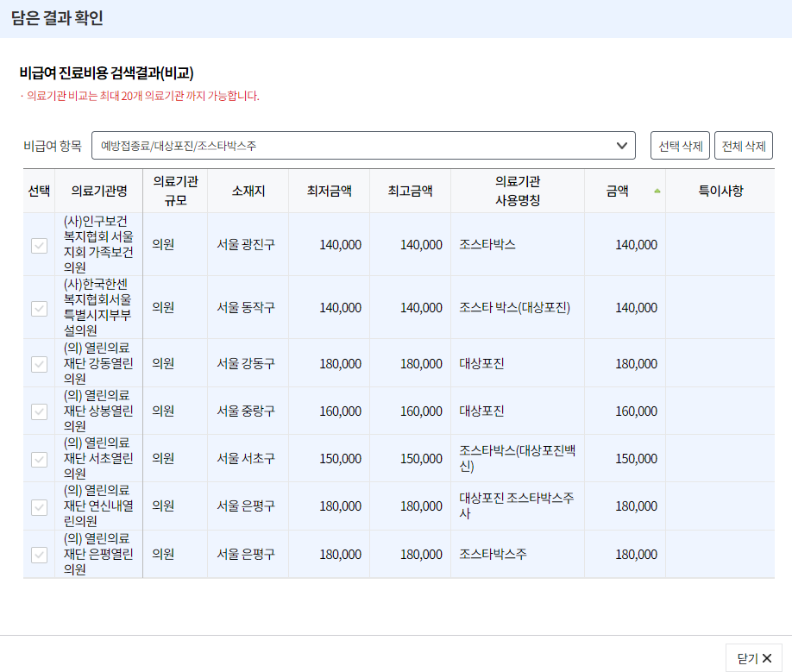792x672 pixels.
Task: Open the 비급여 항목 dropdown chevron
Action: click(x=620, y=146)
